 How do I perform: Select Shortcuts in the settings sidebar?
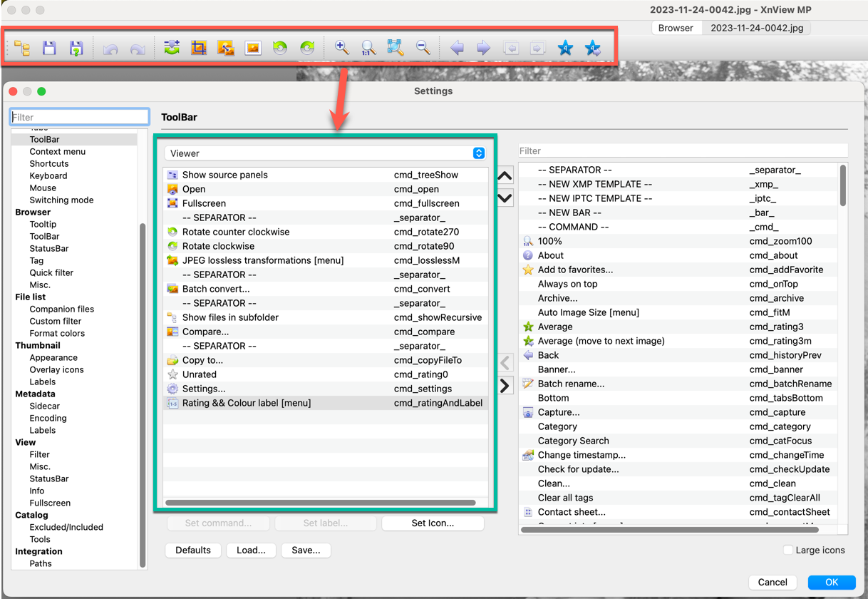click(x=49, y=163)
